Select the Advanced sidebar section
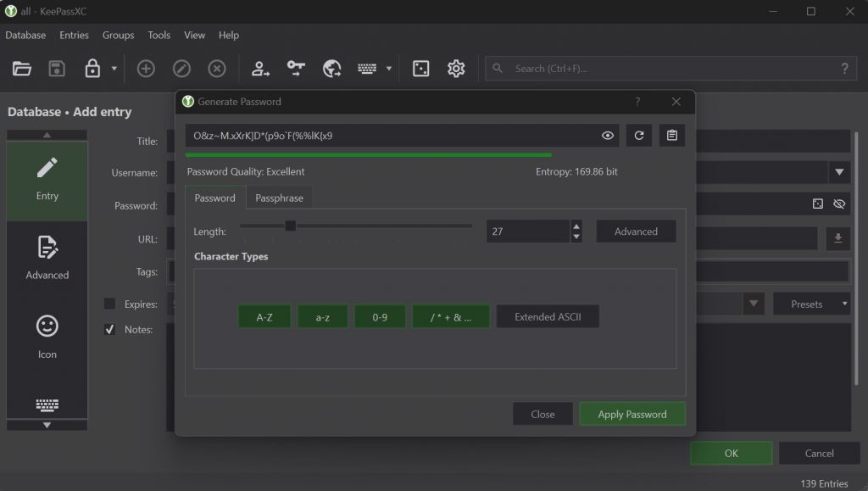This screenshot has height=491, width=868. tap(47, 259)
